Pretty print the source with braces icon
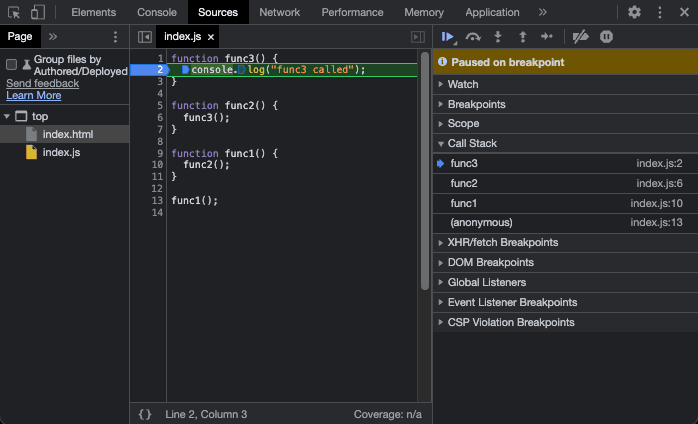The width and height of the screenshot is (698, 424). coord(145,414)
